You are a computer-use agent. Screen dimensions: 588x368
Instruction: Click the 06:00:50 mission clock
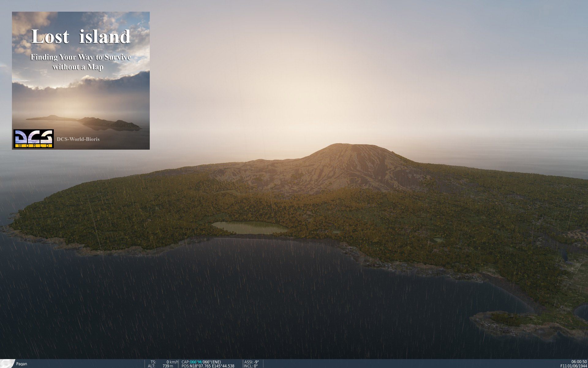pyautogui.click(x=579, y=362)
